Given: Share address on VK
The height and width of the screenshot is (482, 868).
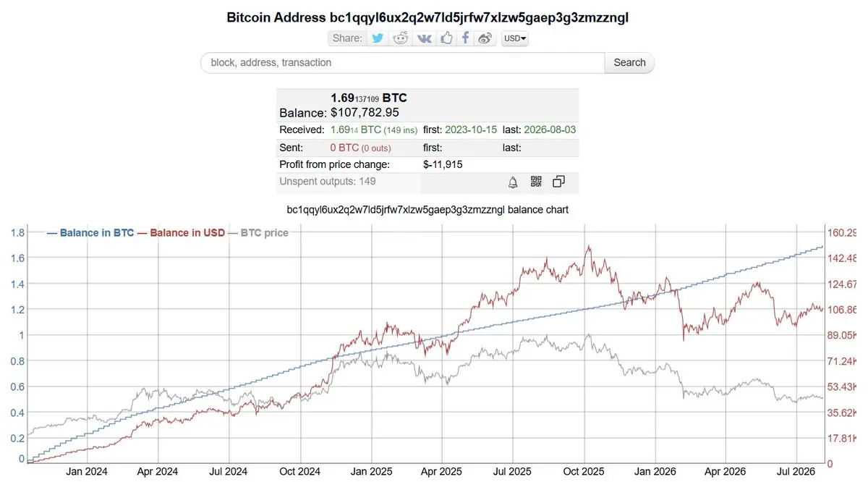Looking at the screenshot, I should pyautogui.click(x=424, y=38).
